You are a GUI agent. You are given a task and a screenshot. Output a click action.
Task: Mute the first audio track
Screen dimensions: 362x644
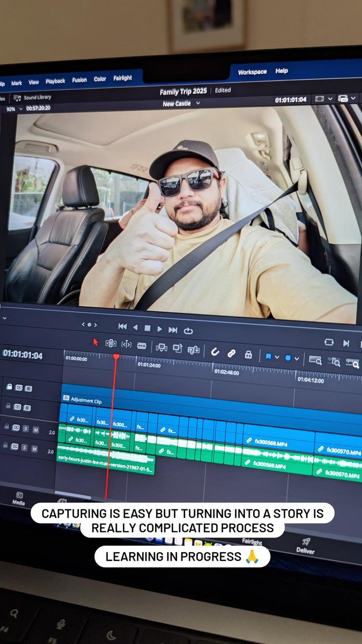click(35, 429)
